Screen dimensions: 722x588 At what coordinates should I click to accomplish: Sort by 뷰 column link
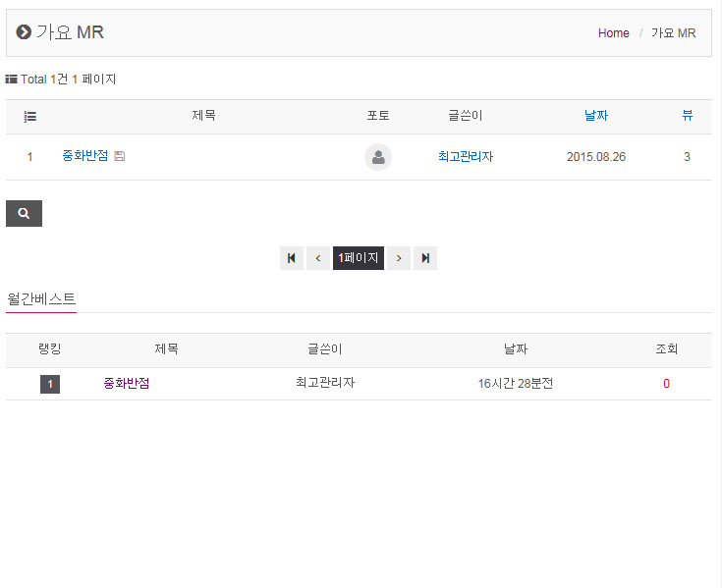pos(687,115)
